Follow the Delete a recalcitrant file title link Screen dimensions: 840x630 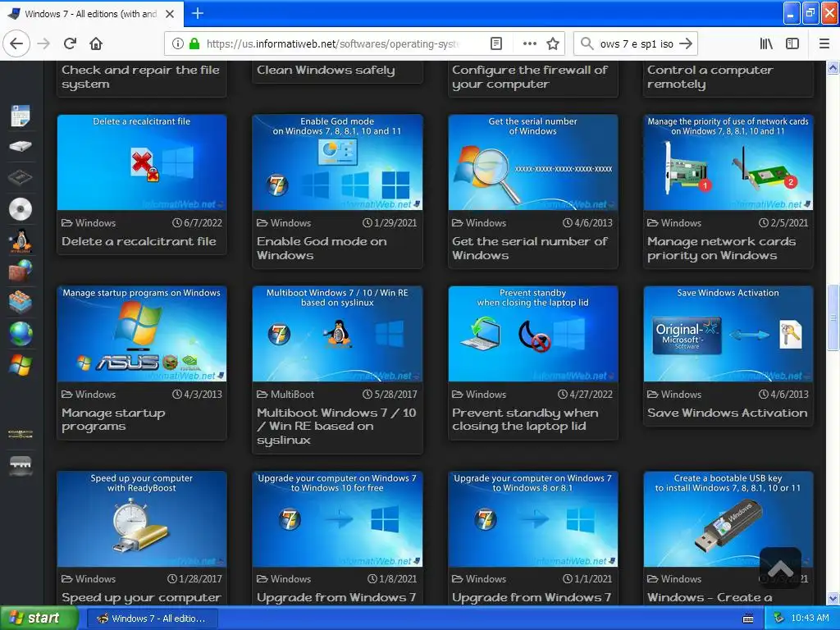[139, 242]
